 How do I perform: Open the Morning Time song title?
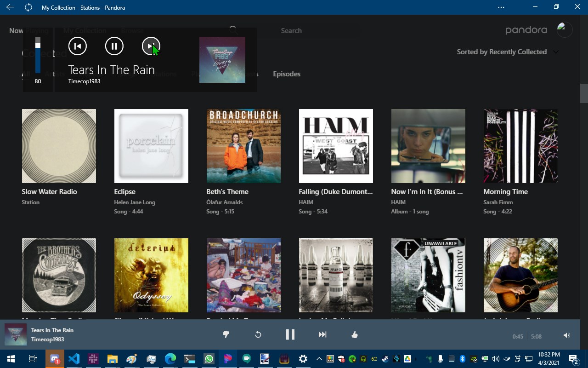(505, 192)
